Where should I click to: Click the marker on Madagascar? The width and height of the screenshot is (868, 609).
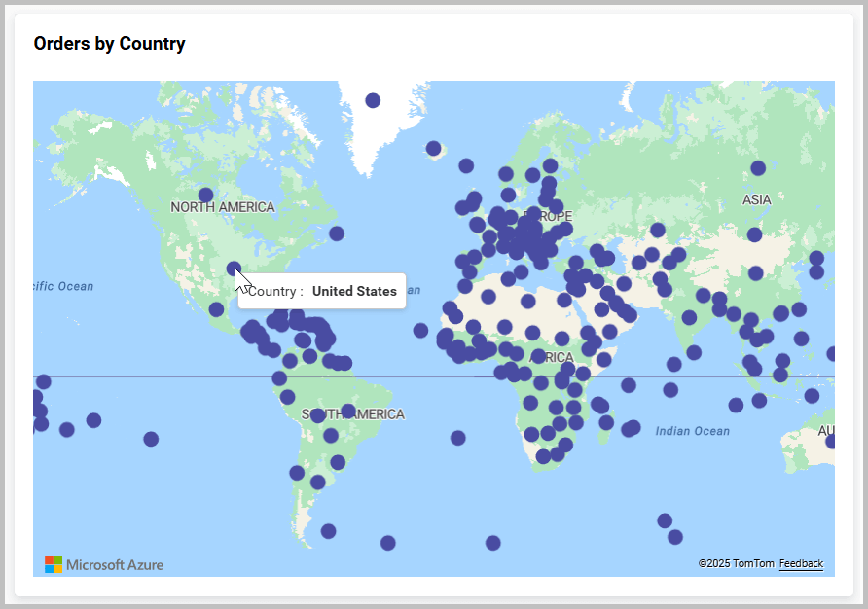pyautogui.click(x=606, y=423)
